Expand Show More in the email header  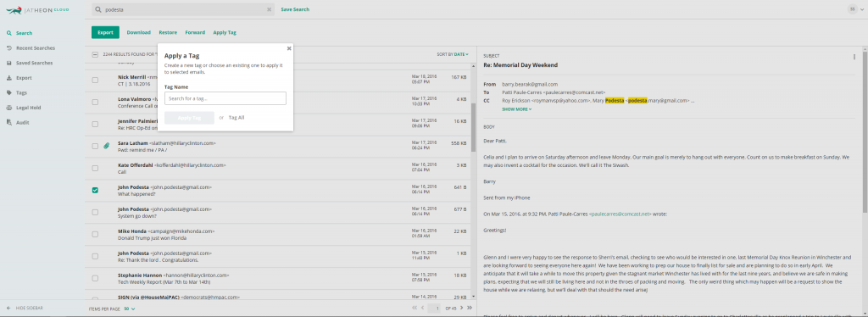tap(516, 109)
